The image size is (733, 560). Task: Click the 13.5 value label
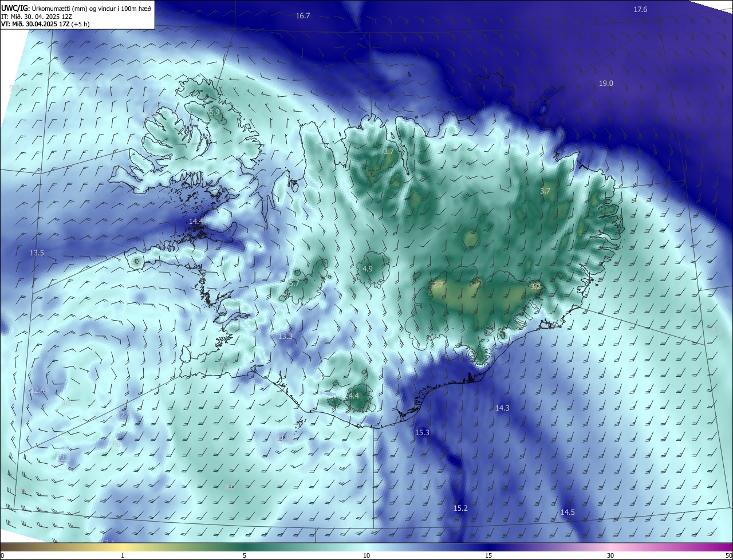coord(37,253)
